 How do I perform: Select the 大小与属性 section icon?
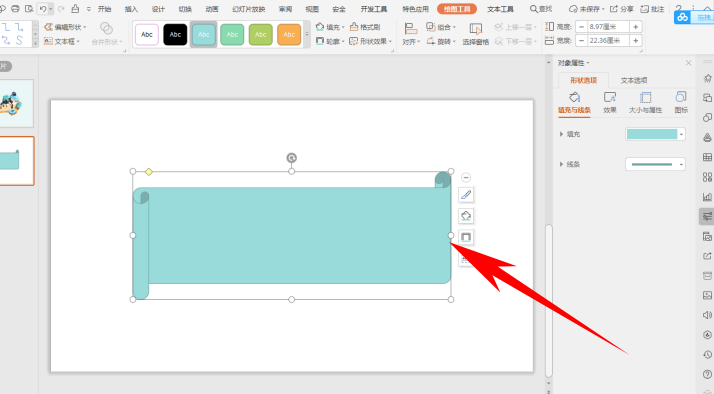click(645, 103)
